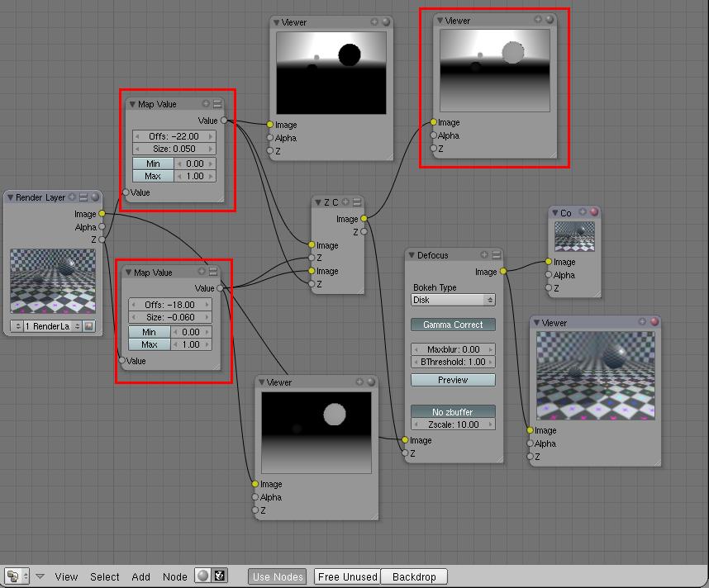
Task: Click the plus icon on Map Value node with Offs -18.00
Action: [x=202, y=271]
